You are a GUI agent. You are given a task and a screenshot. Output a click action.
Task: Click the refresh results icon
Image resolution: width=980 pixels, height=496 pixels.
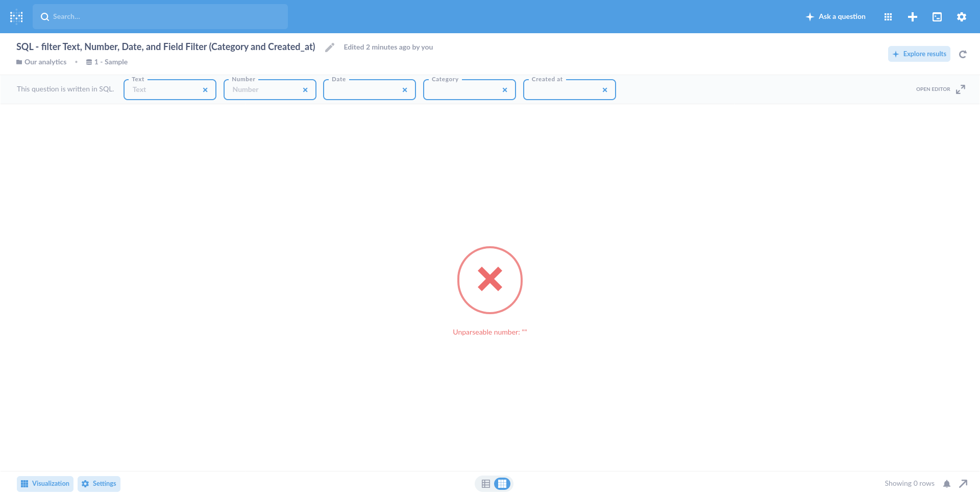point(963,54)
